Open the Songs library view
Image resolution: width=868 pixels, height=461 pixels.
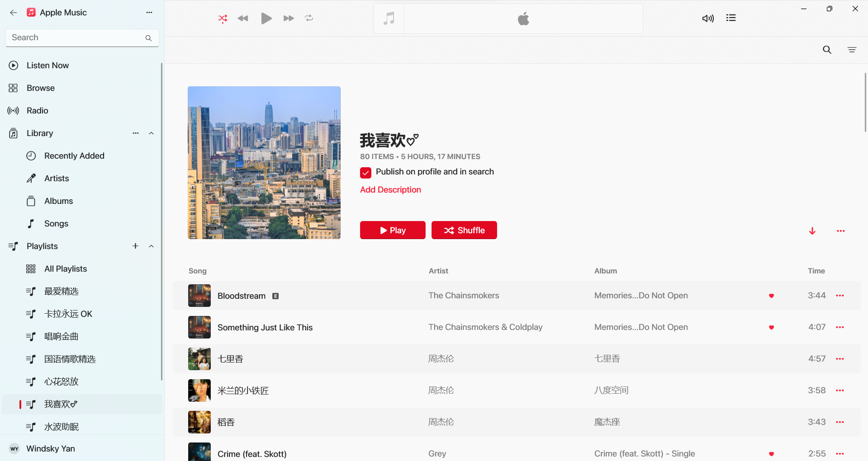pyautogui.click(x=81, y=224)
